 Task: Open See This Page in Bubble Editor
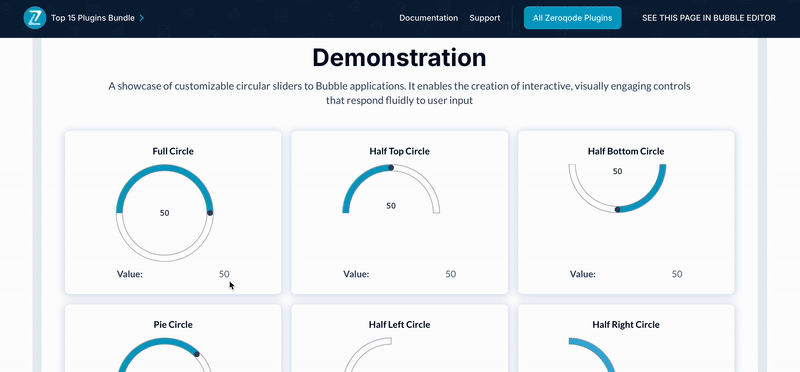(709, 18)
